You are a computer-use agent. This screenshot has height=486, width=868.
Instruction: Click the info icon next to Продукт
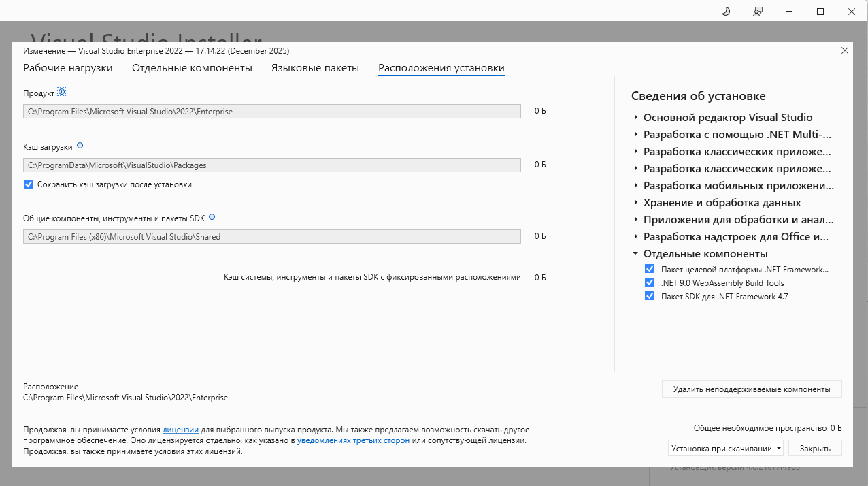[62, 92]
